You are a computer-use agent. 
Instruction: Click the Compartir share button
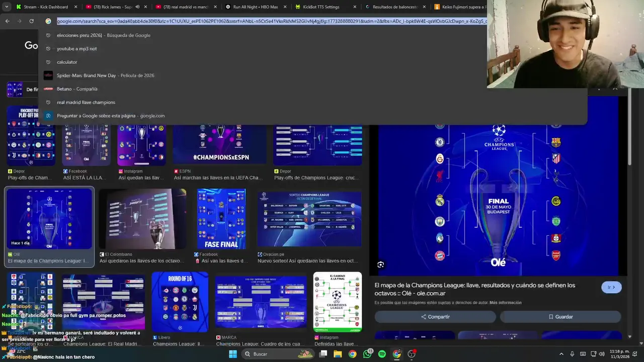tap(435, 317)
